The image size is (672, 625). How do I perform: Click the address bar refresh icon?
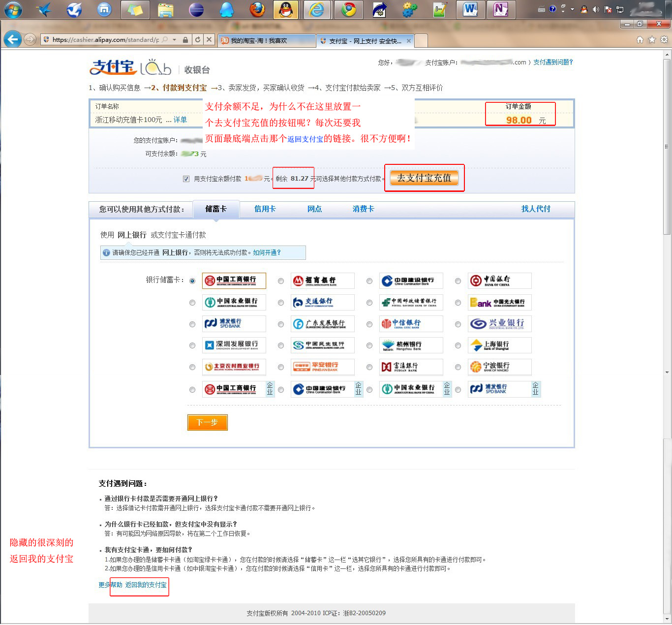pyautogui.click(x=198, y=40)
